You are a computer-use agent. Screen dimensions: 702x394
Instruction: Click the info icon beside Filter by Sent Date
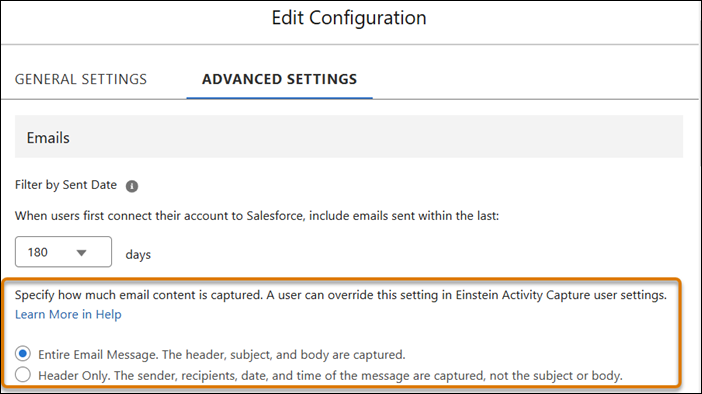[132, 186]
